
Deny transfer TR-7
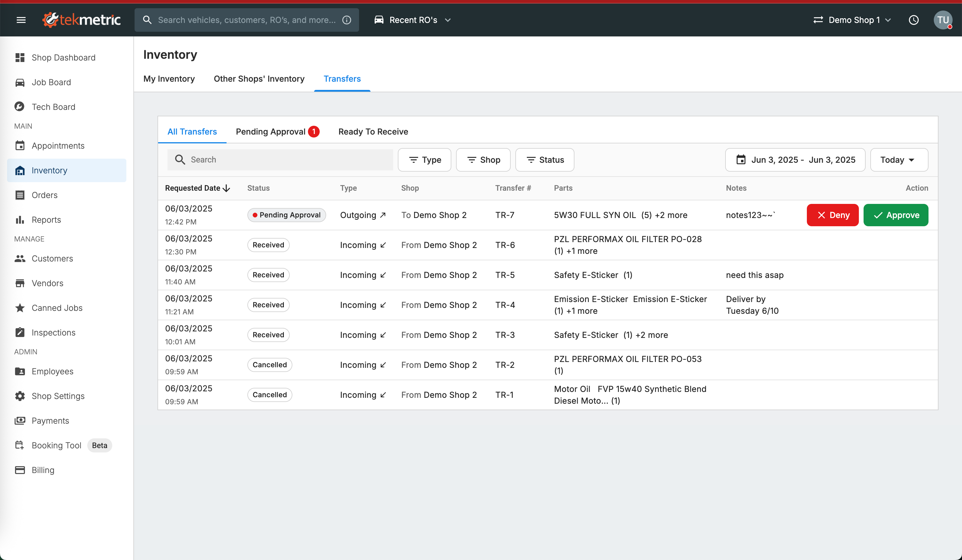coord(833,215)
